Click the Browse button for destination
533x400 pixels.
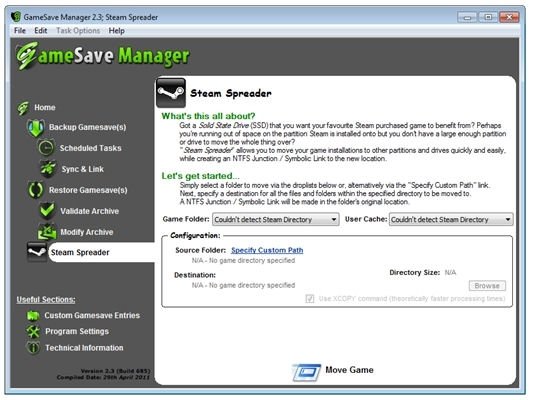(487, 286)
